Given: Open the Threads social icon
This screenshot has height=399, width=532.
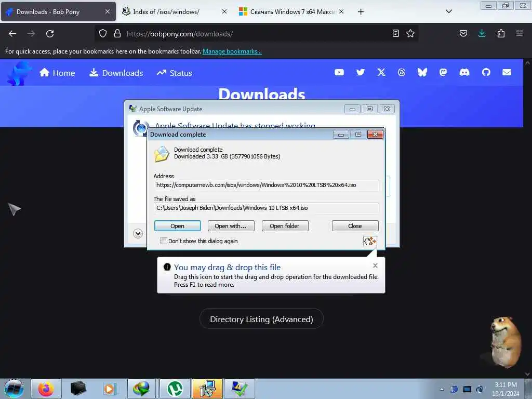Looking at the screenshot, I should tap(402, 72).
